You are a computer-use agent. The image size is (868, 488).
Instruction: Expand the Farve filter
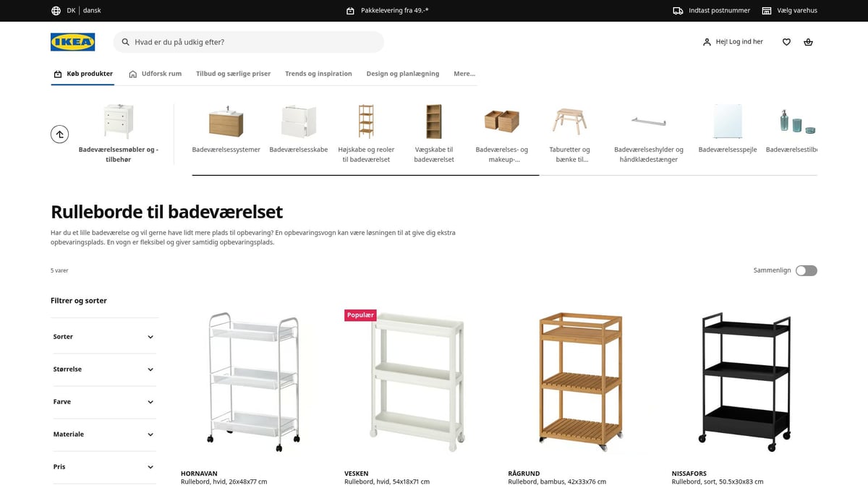pyautogui.click(x=103, y=402)
